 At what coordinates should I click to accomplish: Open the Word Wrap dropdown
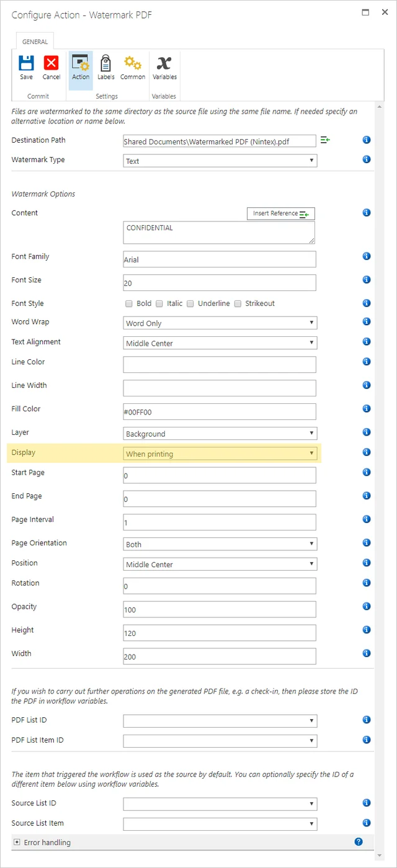coord(220,323)
